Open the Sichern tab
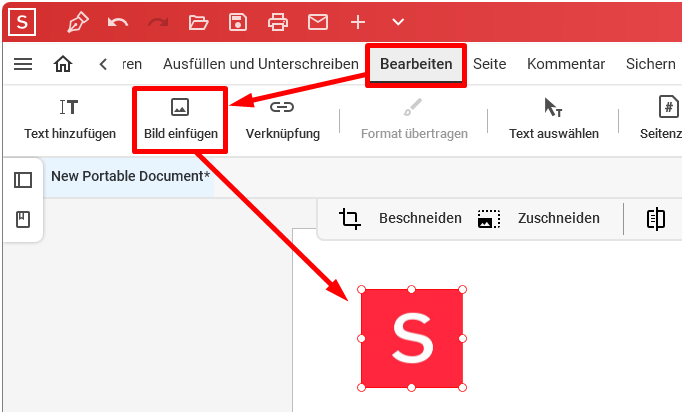 651,64
